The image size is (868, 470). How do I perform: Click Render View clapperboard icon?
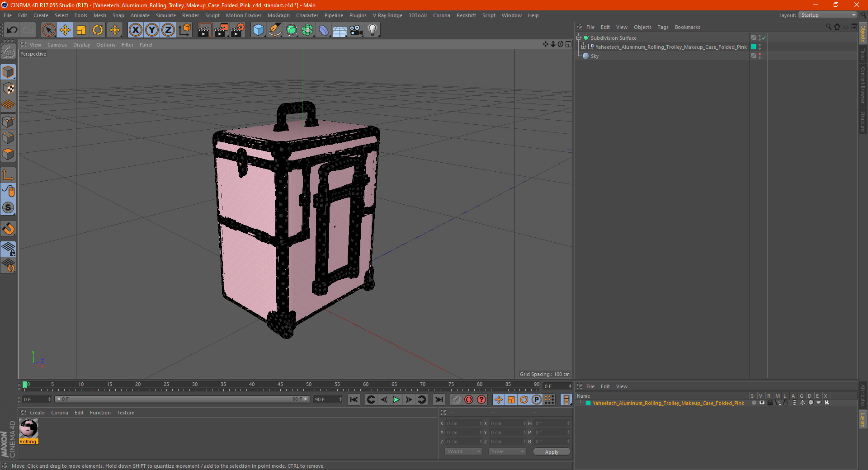(x=204, y=30)
